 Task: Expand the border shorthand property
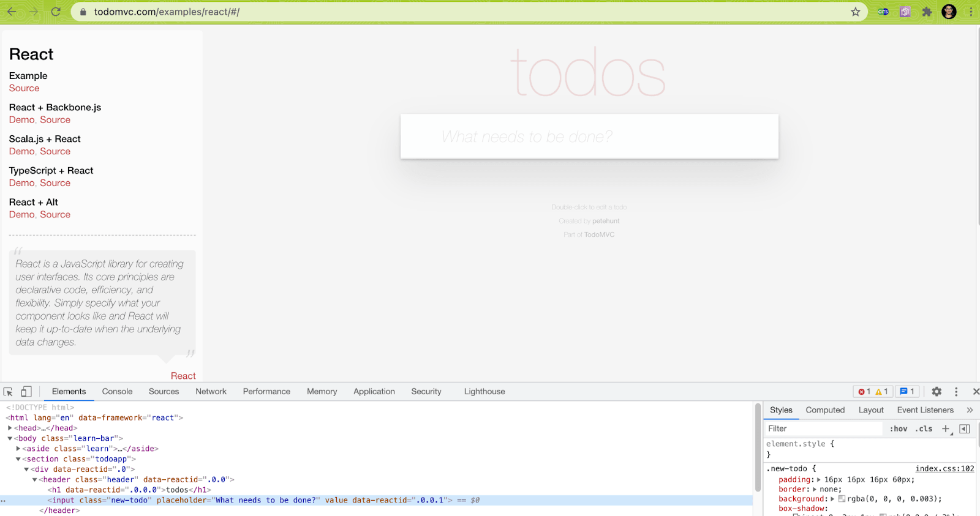pos(815,489)
